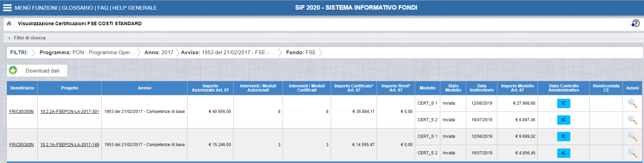Select the Avviso filter breadcrumb
644x163 pixels.
(228, 52)
